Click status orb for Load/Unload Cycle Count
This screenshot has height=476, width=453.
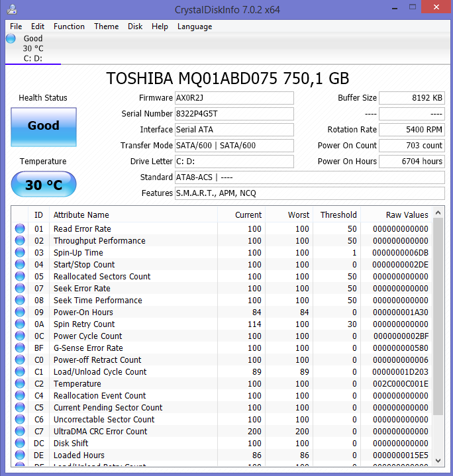pos(20,371)
